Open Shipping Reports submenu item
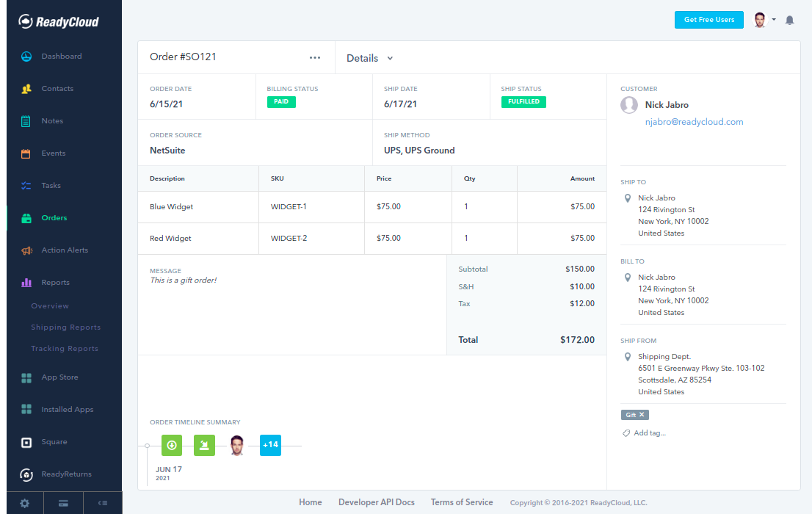 tap(66, 327)
